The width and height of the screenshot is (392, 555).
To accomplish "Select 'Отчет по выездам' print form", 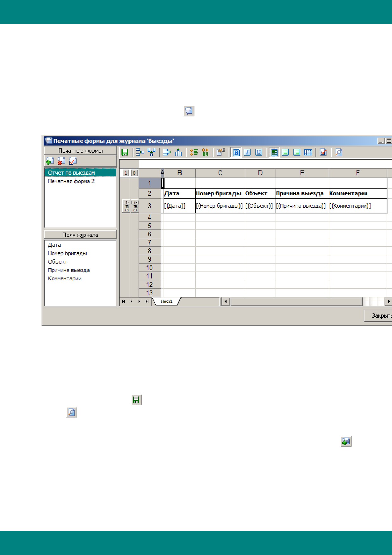I will (x=80, y=173).
